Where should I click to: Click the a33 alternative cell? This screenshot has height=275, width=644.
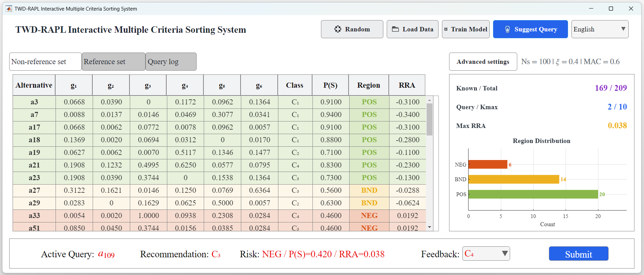(34, 216)
